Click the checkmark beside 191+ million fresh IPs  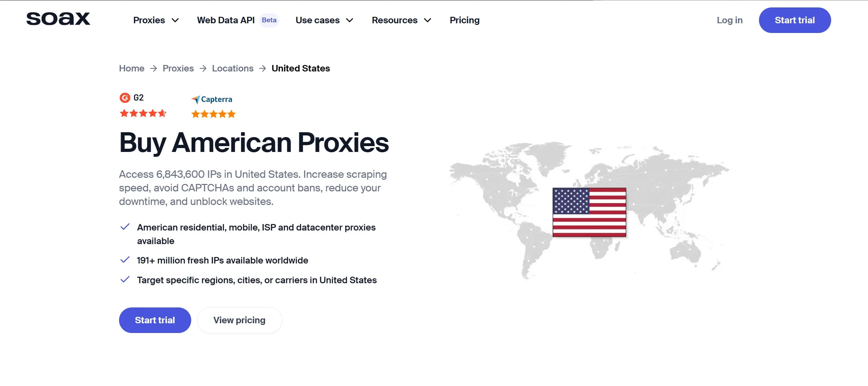(x=125, y=260)
